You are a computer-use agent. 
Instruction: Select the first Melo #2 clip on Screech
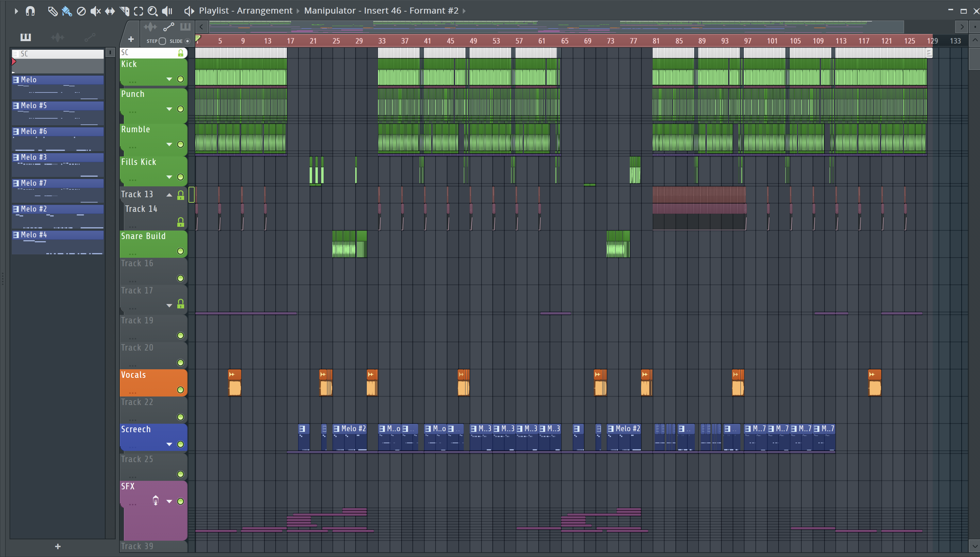(349, 437)
